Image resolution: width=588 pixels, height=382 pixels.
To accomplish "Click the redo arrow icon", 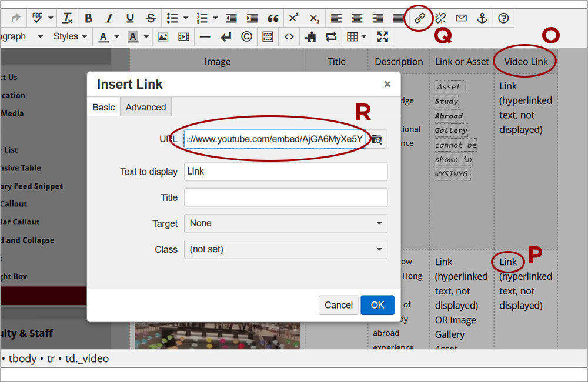I will [x=16, y=18].
